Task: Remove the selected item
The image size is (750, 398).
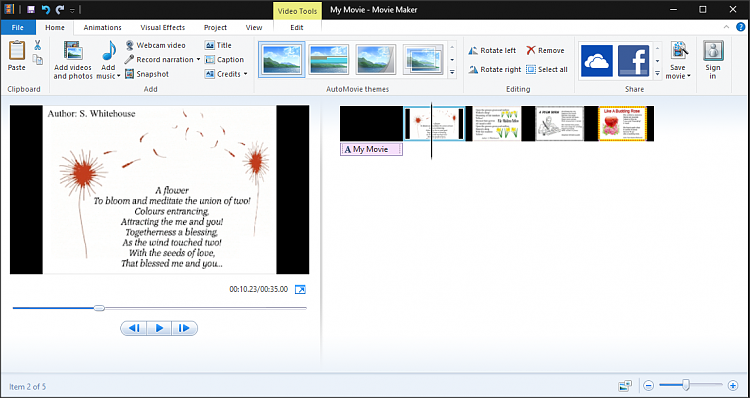Action: coord(545,51)
